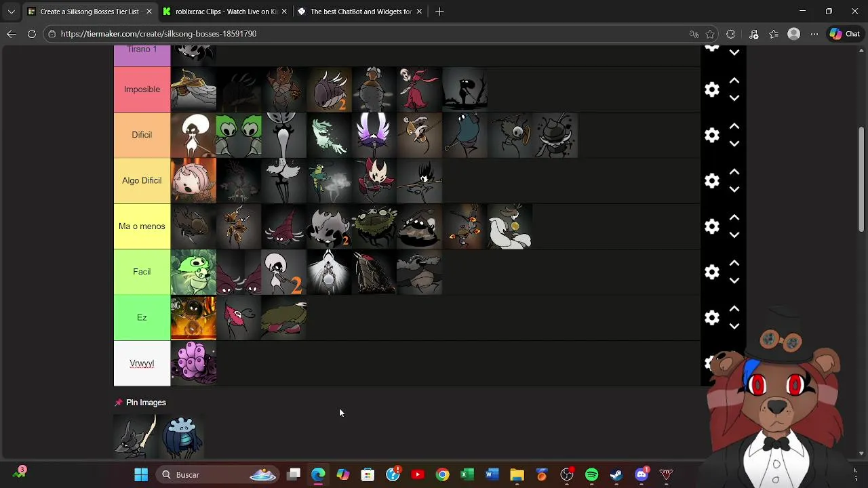868x488 pixels.
Task: Open Google Chrome from the taskbar
Action: pyautogui.click(x=442, y=474)
